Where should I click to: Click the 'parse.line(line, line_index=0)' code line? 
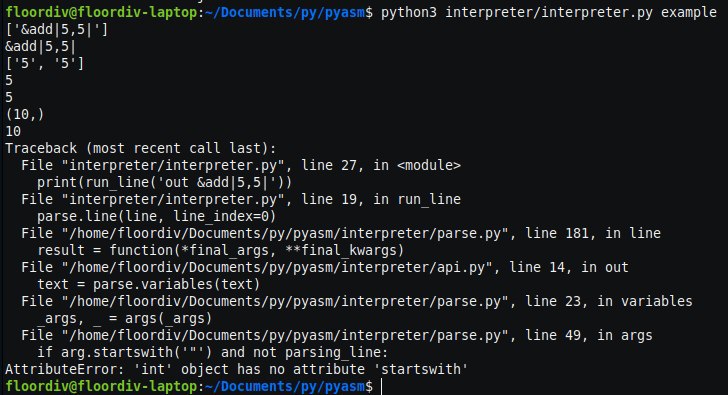click(x=156, y=216)
